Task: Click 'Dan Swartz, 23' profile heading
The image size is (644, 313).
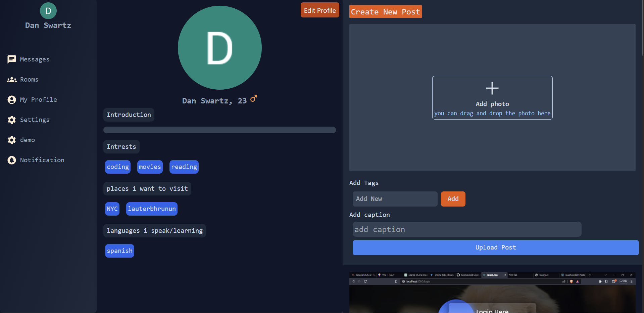Action: click(x=214, y=101)
